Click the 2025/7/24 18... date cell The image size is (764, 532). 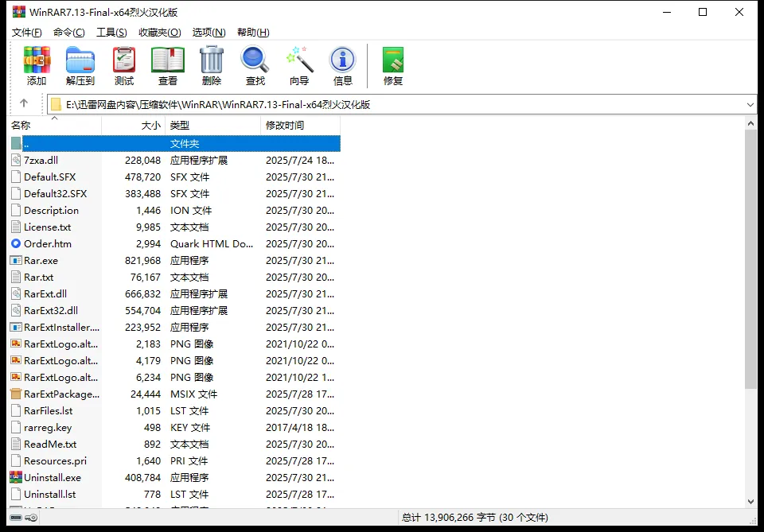[x=300, y=160]
